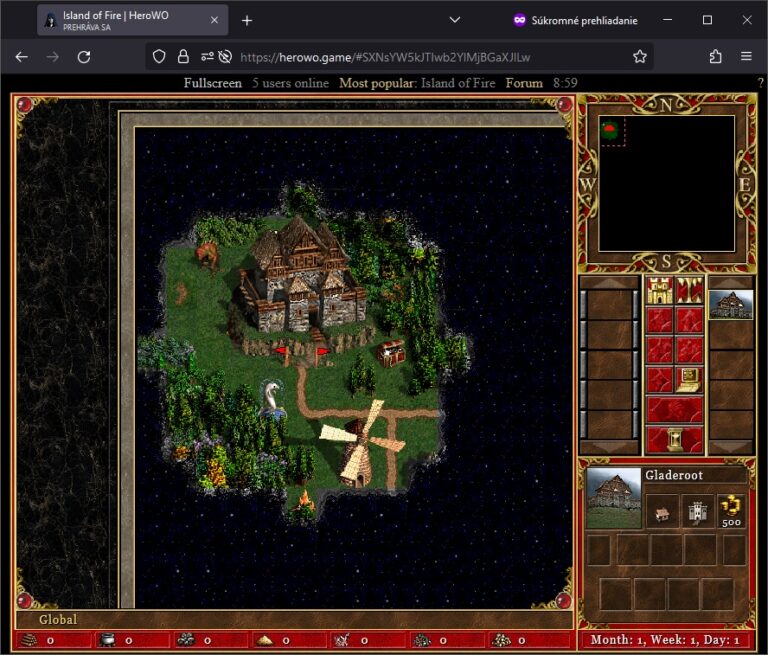The image size is (768, 655).
Task: Open the question mark help icon
Action: pyautogui.click(x=761, y=83)
